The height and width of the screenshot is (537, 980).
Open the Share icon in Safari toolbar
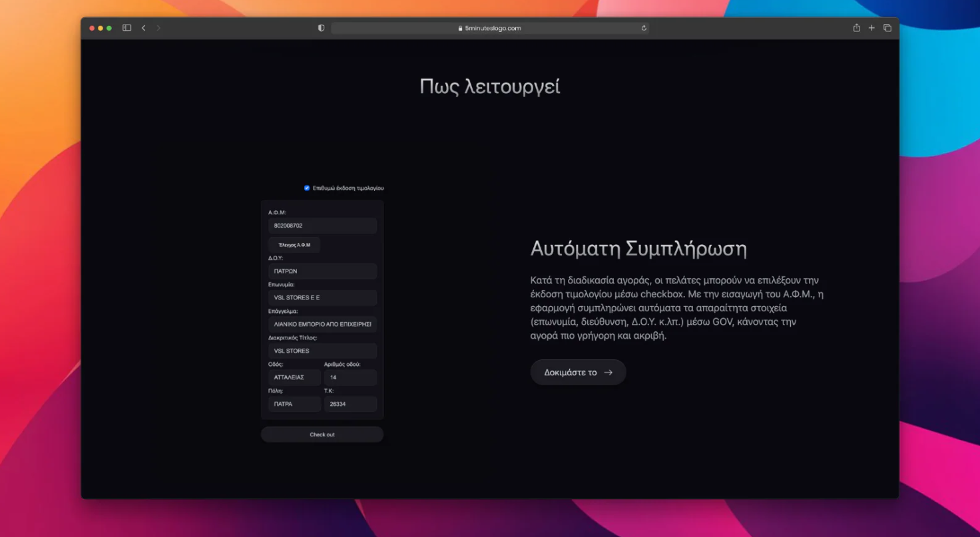point(857,27)
